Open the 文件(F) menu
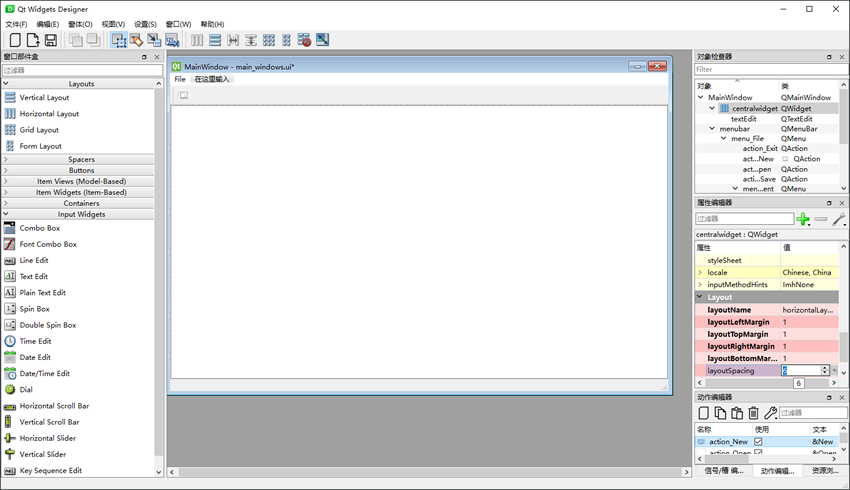 pos(16,24)
